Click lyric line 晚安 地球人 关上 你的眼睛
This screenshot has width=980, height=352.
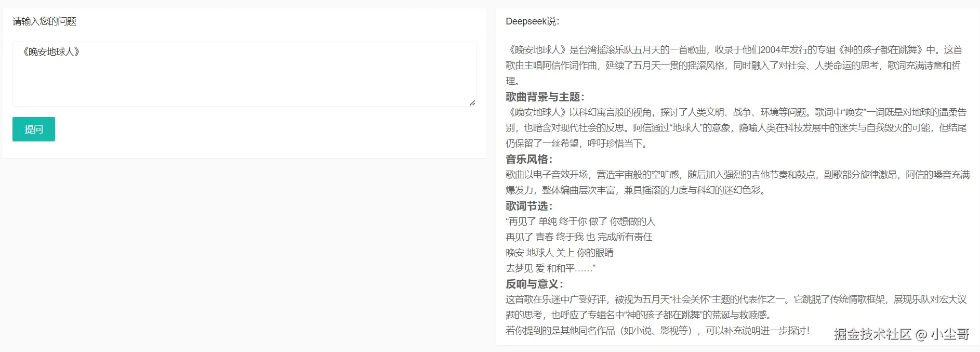pos(560,253)
